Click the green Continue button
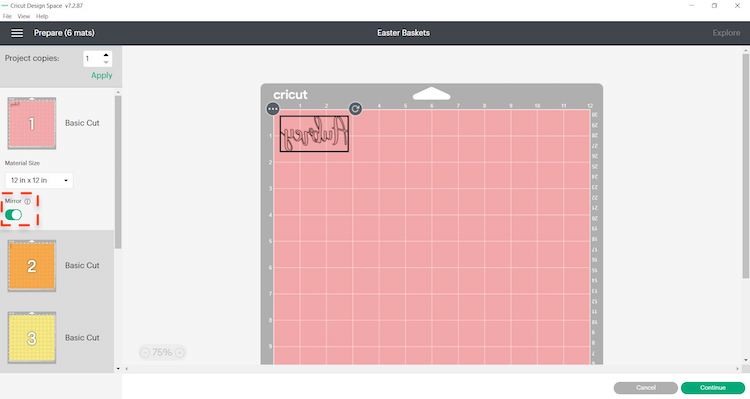 click(713, 388)
